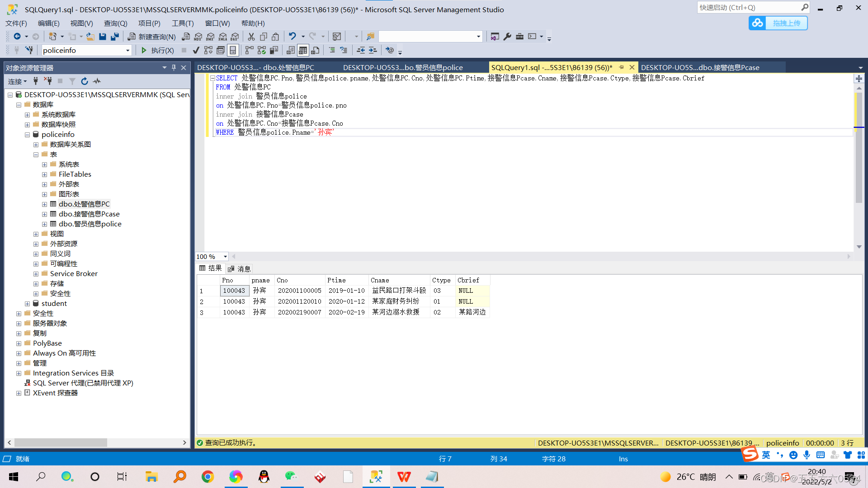Viewport: 868px width, 488px height.
Task: Click the Parse query checkmark icon
Action: 196,50
